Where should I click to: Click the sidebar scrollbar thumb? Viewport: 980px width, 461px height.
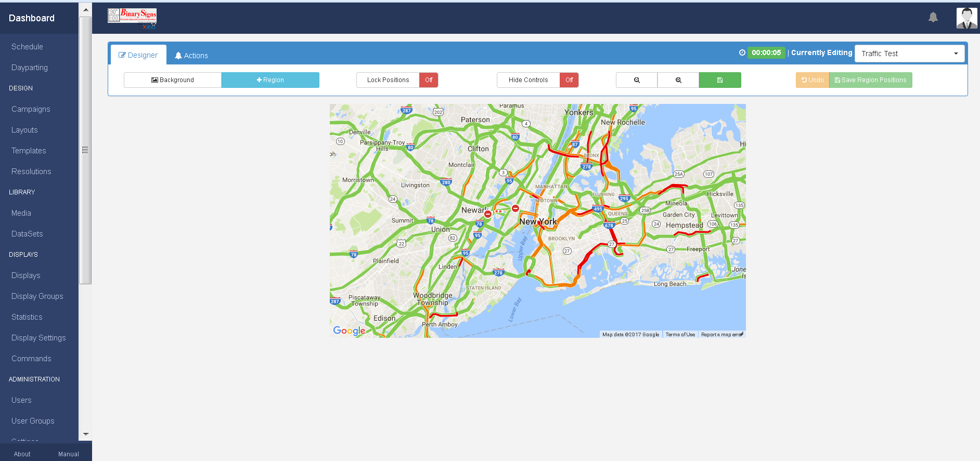tap(85, 150)
